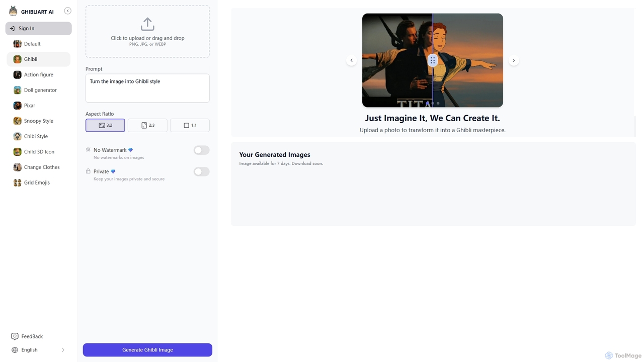Select the Snoopy Style icon
This screenshot has width=644, height=362.
click(x=17, y=121)
